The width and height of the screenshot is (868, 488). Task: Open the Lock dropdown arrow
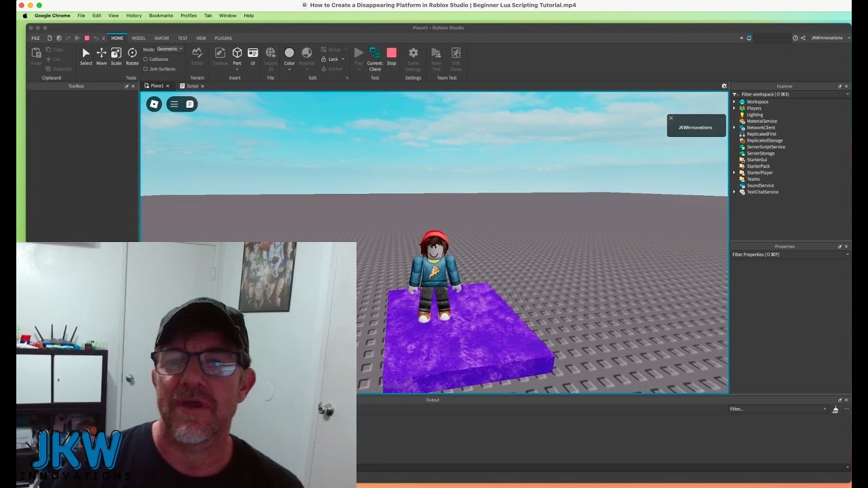343,59
